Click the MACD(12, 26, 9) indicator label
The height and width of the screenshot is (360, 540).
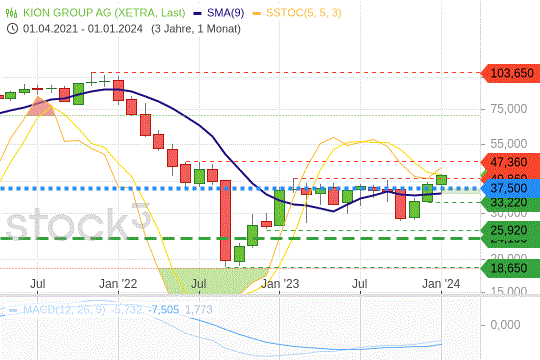(x=64, y=310)
